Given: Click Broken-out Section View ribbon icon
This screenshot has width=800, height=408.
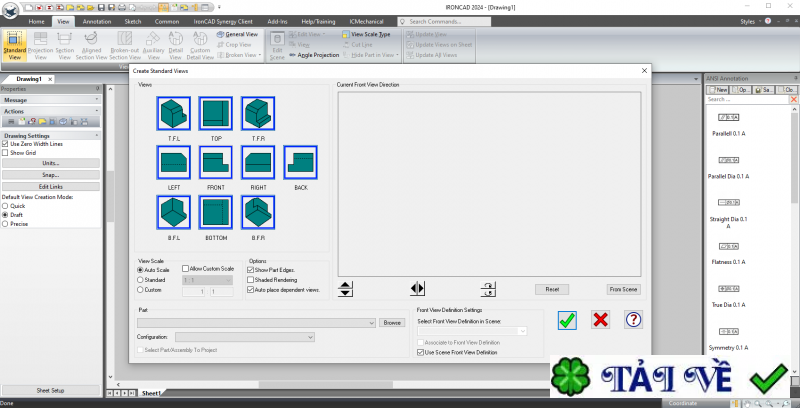Looking at the screenshot, I should coord(125,45).
